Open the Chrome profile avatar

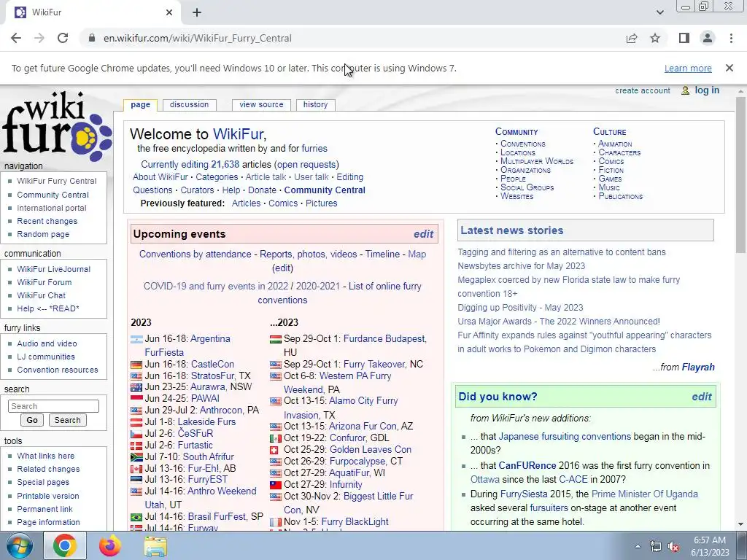708,38
